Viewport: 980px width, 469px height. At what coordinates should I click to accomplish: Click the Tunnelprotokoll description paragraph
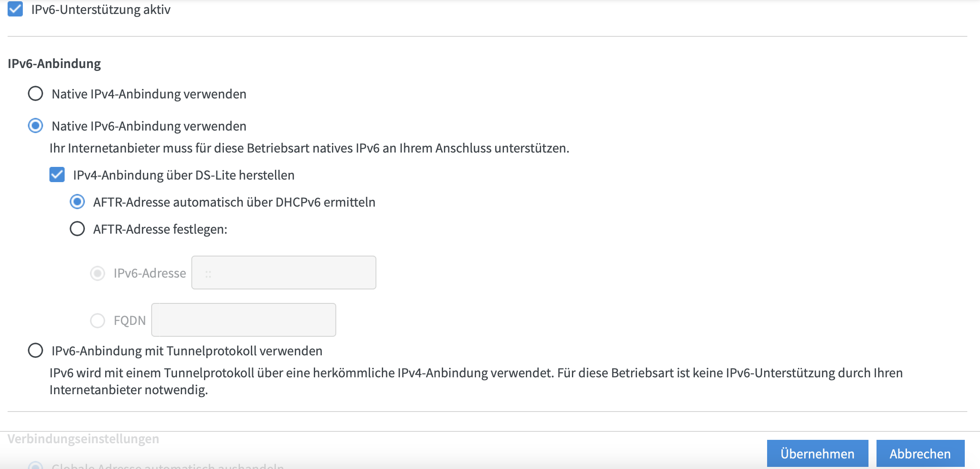click(x=476, y=381)
